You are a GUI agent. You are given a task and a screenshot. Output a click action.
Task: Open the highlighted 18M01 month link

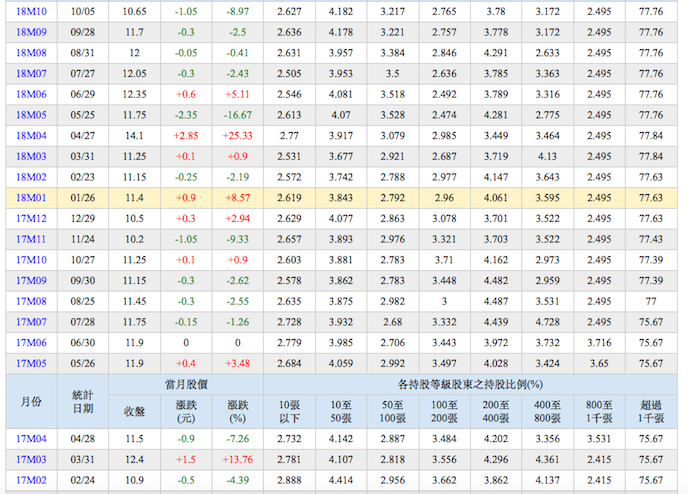tap(31, 198)
